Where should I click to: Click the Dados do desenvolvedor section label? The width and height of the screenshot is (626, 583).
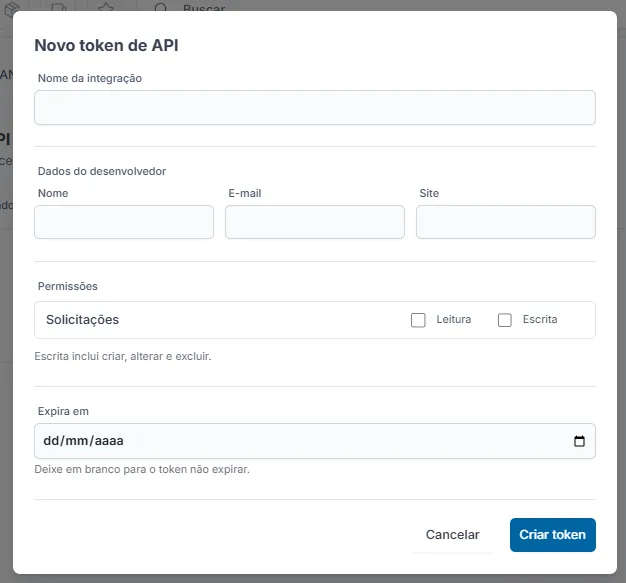point(102,171)
